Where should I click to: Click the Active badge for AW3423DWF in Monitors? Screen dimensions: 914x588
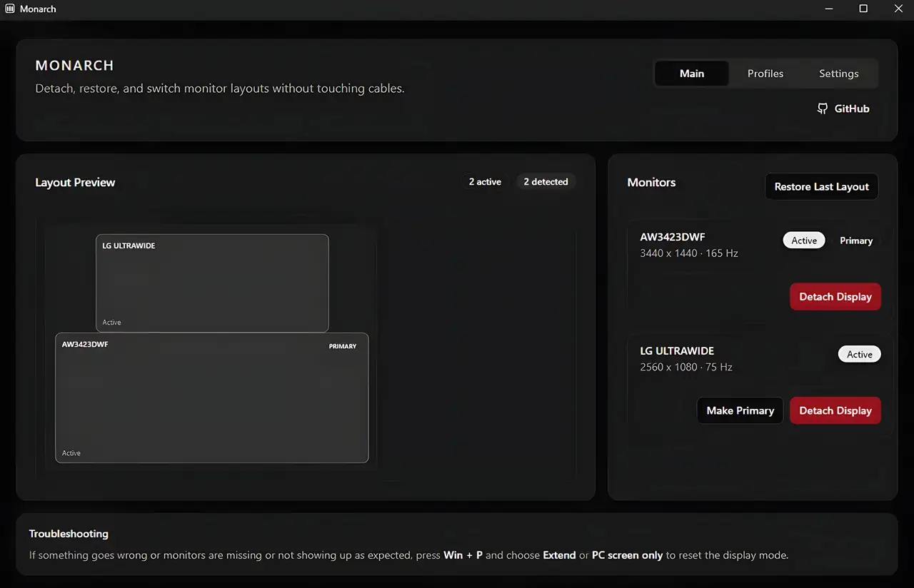[x=804, y=240]
